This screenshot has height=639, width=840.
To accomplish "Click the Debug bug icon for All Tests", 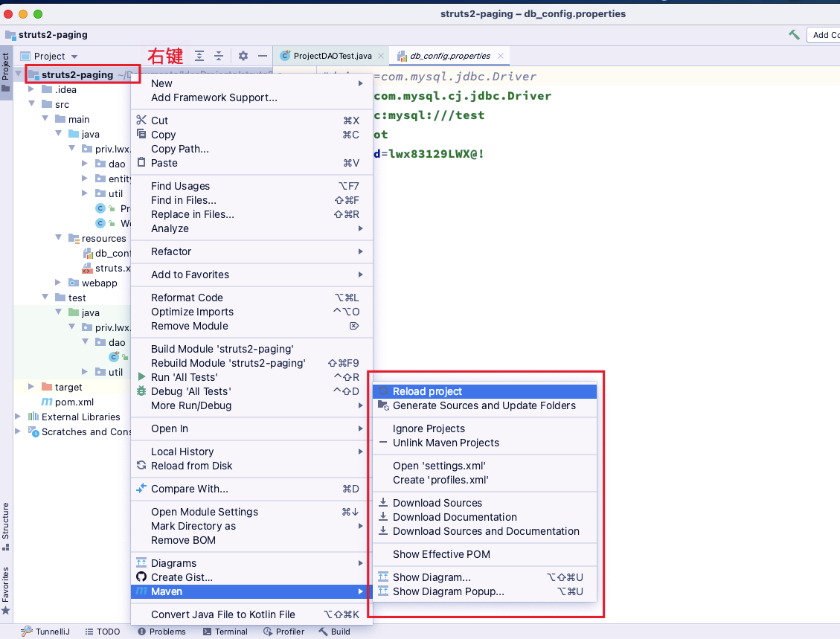I will point(141,391).
